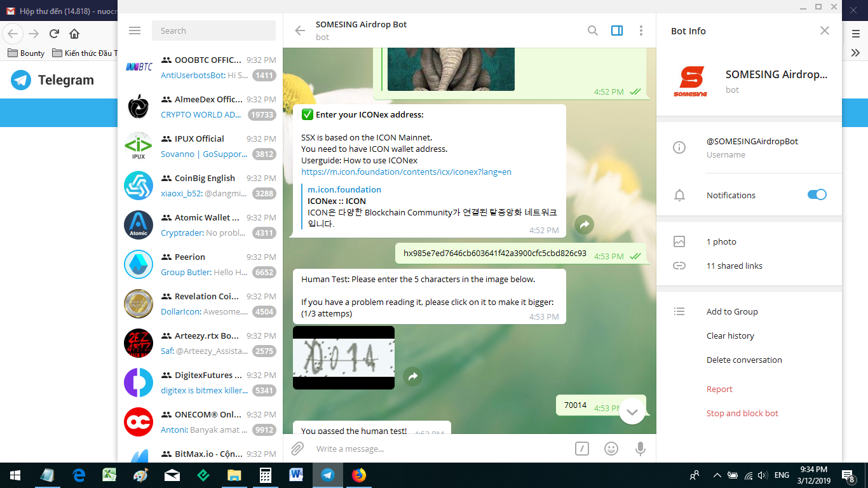The height and width of the screenshot is (488, 868).
Task: Open the captcha image to enlarge
Action: pos(344,358)
